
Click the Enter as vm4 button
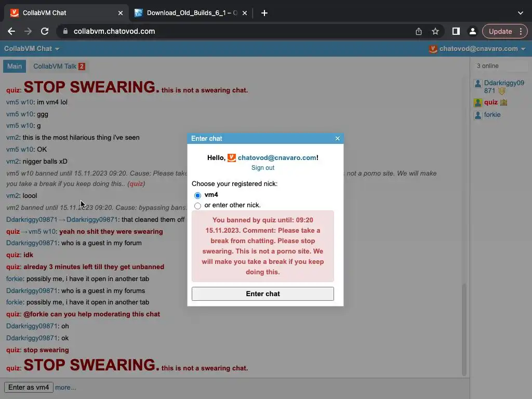tap(29, 387)
